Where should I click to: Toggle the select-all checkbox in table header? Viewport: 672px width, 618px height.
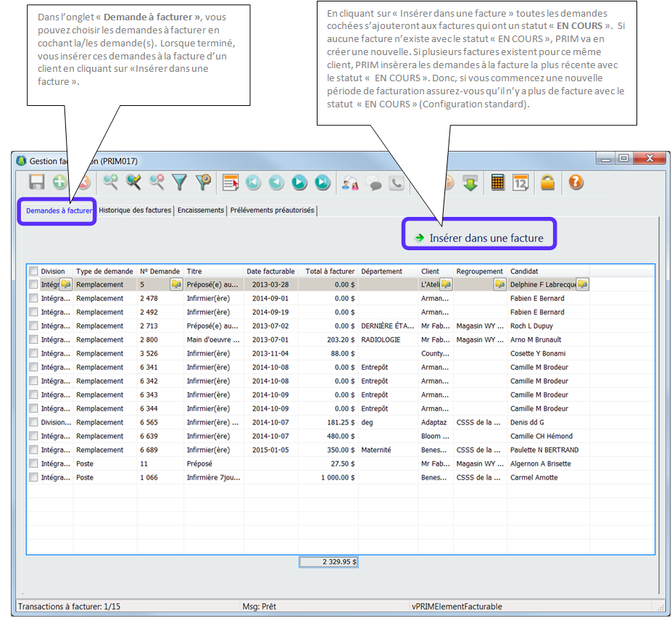[x=33, y=271]
